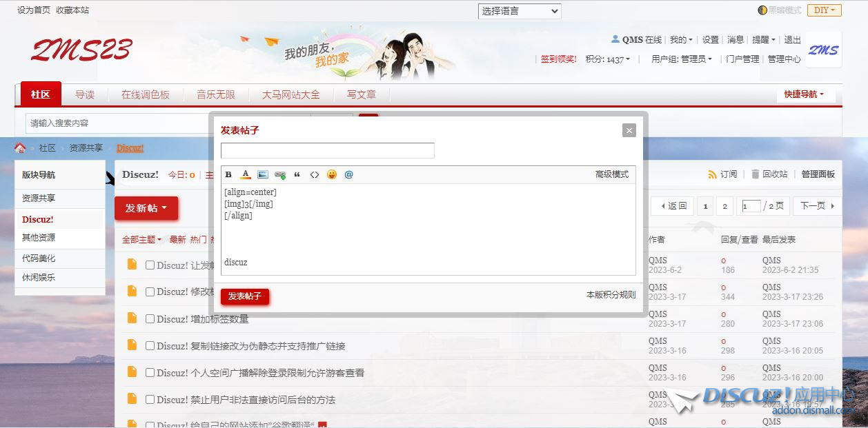Insert an image using the picture icon
Image resolution: width=868 pixels, height=428 pixels.
[x=263, y=174]
